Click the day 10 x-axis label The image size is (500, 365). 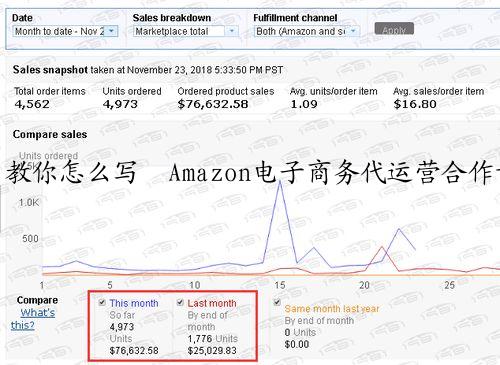[195, 285]
